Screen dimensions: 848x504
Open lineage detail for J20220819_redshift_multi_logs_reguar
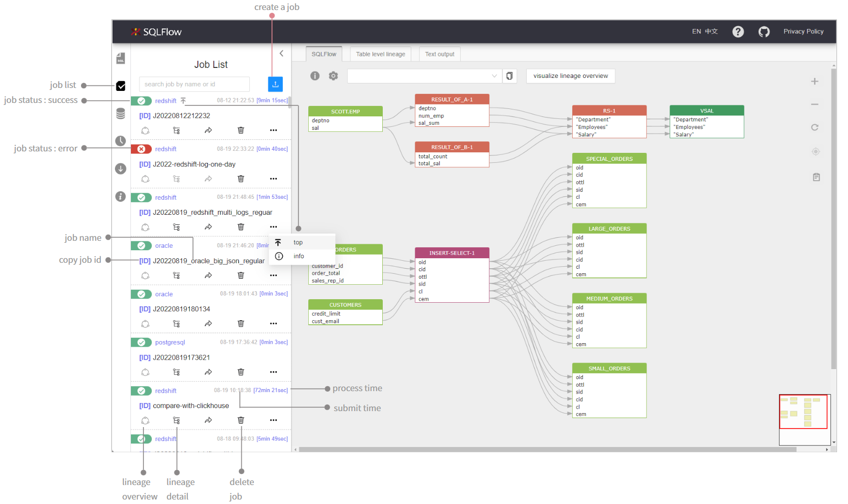coord(176,227)
